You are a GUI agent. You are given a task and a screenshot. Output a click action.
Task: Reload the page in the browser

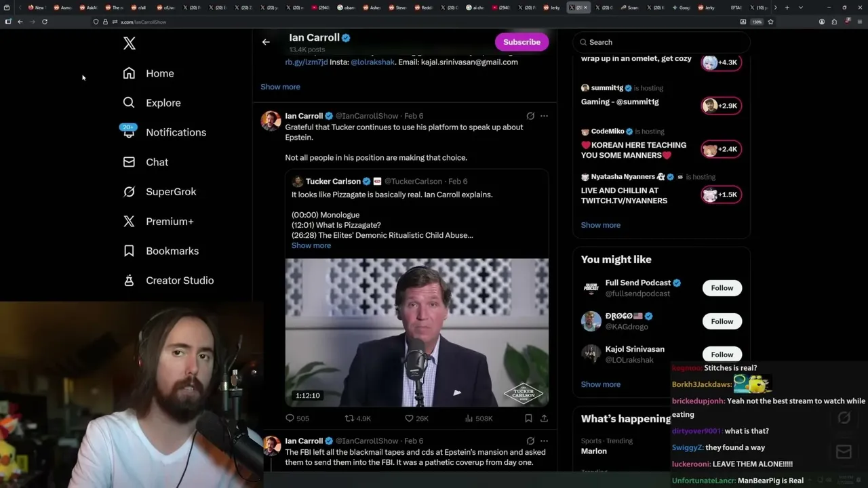45,22
